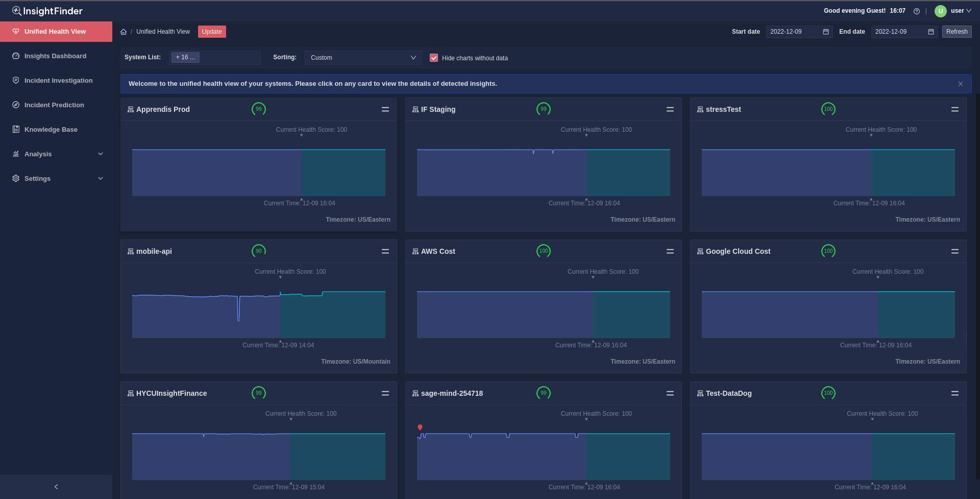
Task: Click Apprendis Prod health score 99 badge
Action: (259, 109)
